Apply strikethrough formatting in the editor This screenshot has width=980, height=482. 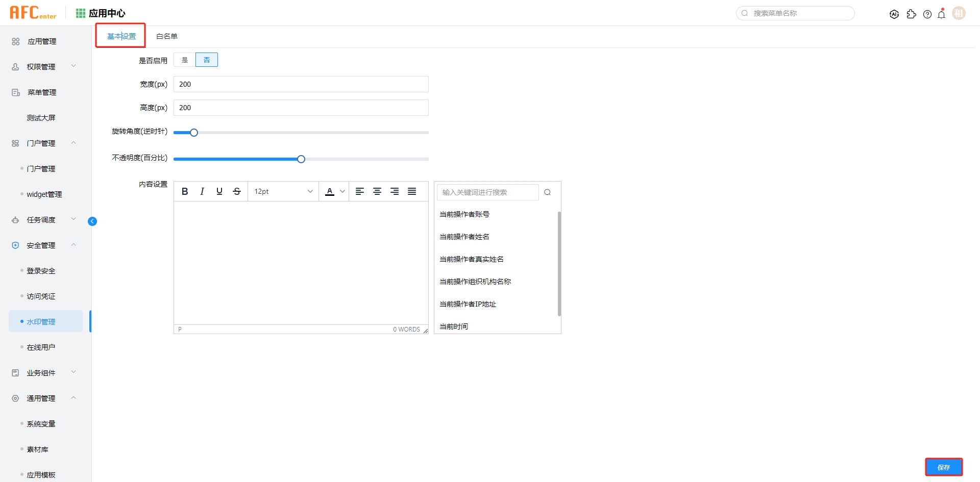pos(236,191)
